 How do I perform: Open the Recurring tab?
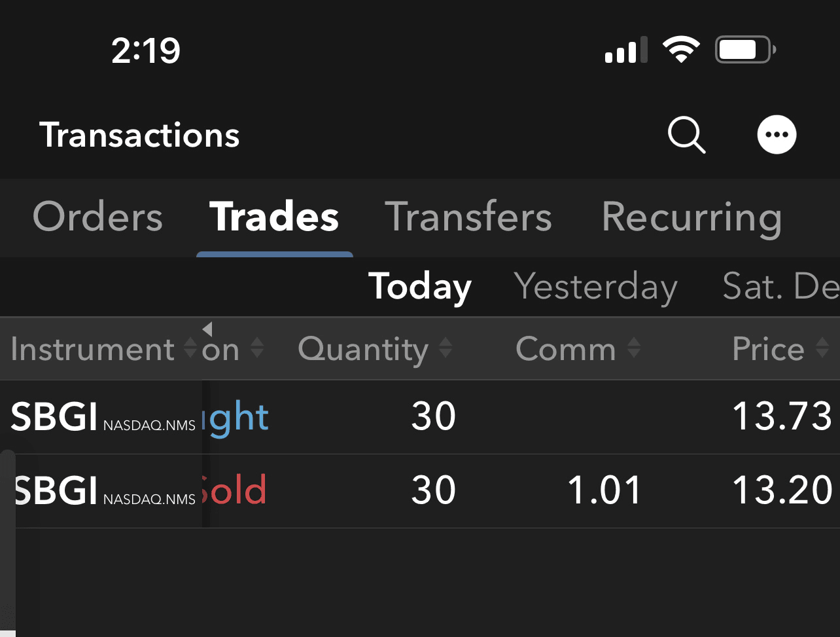click(691, 217)
